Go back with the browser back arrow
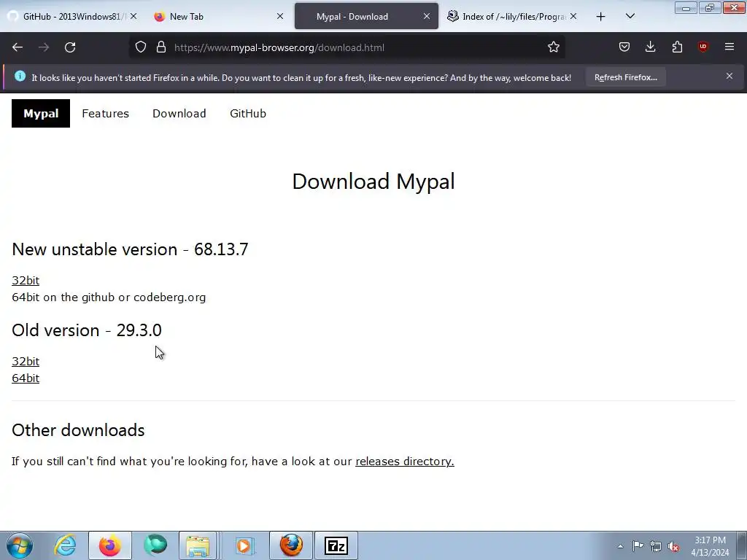Image resolution: width=747 pixels, height=560 pixels. 18,47
